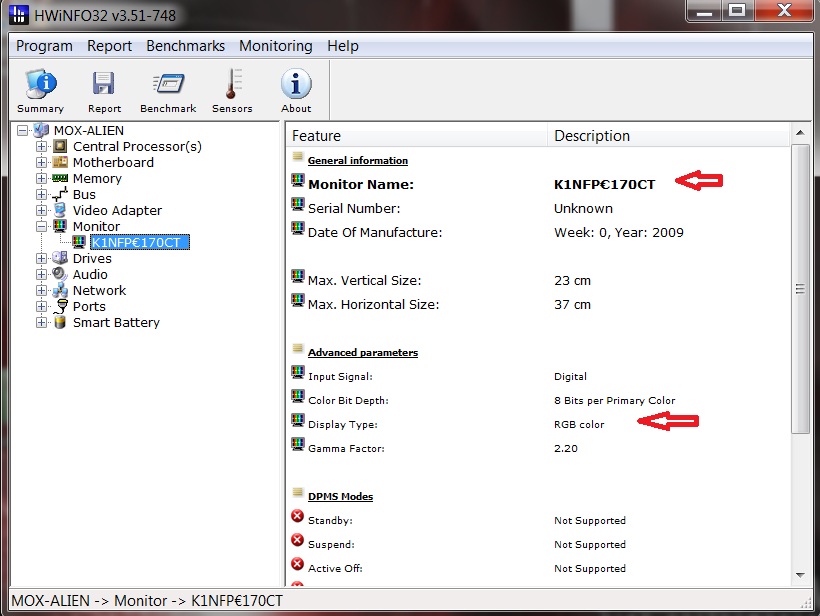Click the monitor icon beside Input Signal
Image resolution: width=820 pixels, height=616 pixels.
point(298,373)
